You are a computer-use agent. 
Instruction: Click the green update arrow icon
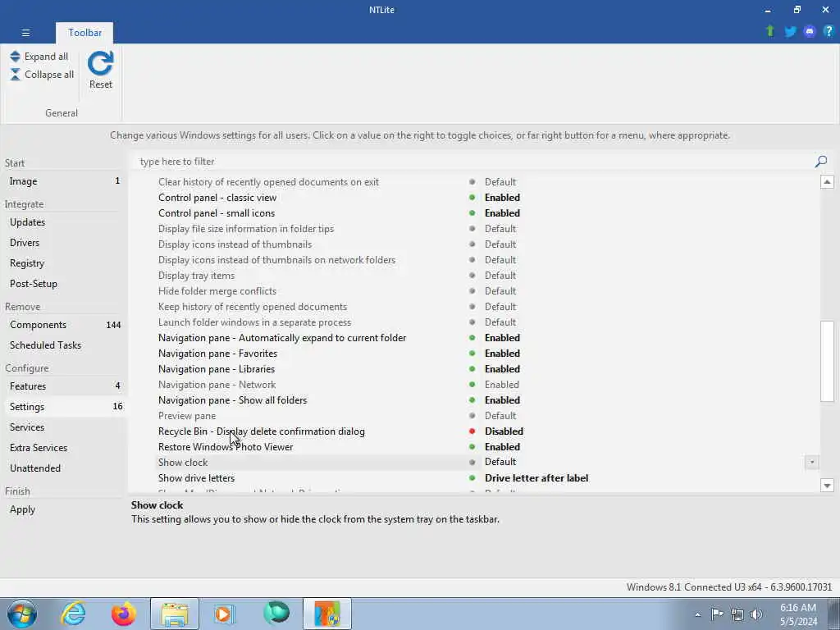click(x=770, y=31)
